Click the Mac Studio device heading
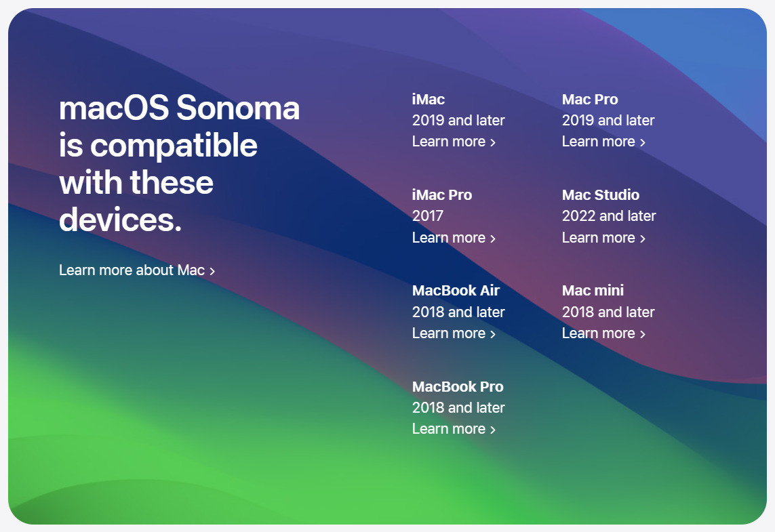Image resolution: width=775 pixels, height=532 pixels. coord(601,195)
